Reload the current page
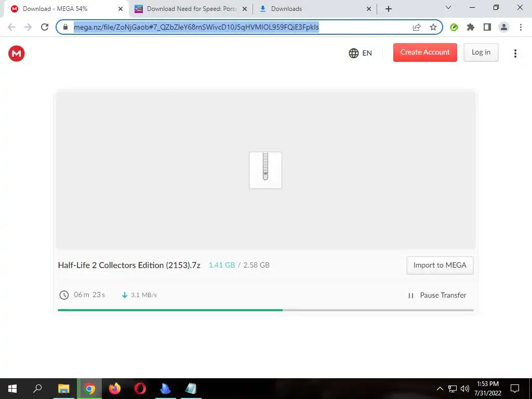This screenshot has width=532, height=399. click(45, 27)
